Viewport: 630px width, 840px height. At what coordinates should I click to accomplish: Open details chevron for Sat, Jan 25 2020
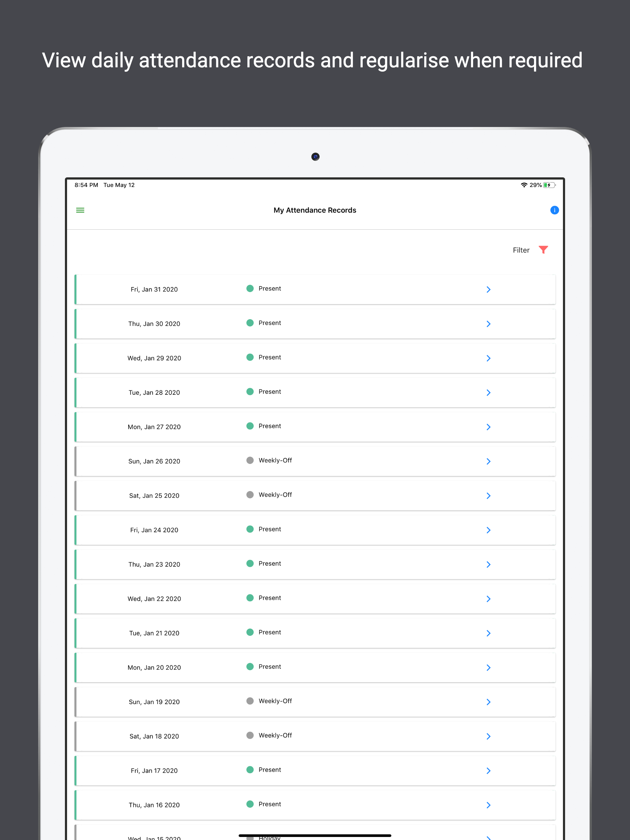tap(488, 496)
